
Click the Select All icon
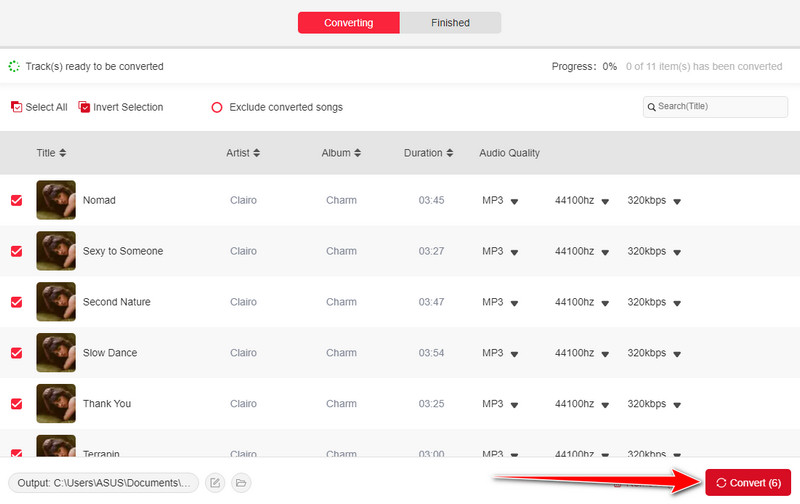[x=16, y=107]
